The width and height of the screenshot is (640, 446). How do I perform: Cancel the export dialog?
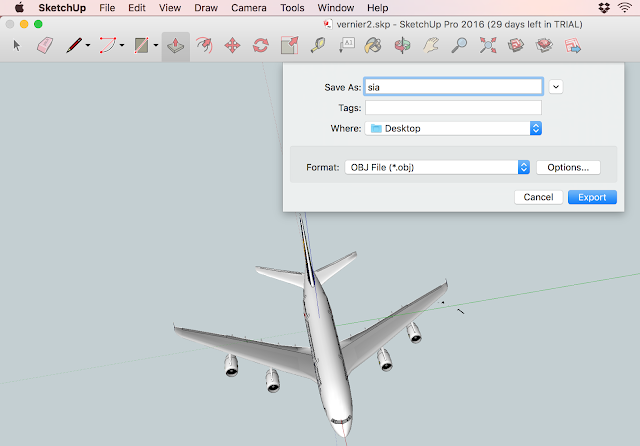pos(538,197)
